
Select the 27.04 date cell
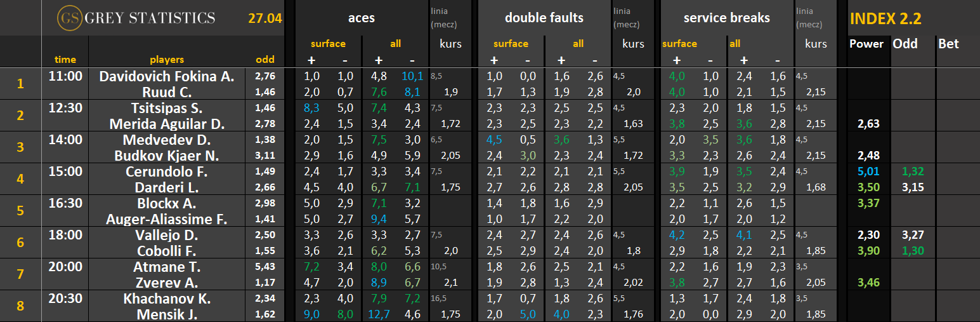(265, 18)
